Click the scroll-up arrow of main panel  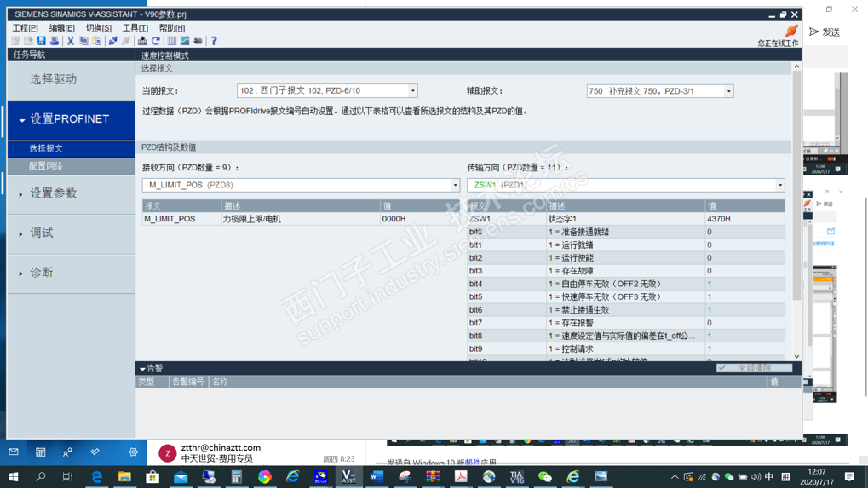[x=796, y=66]
